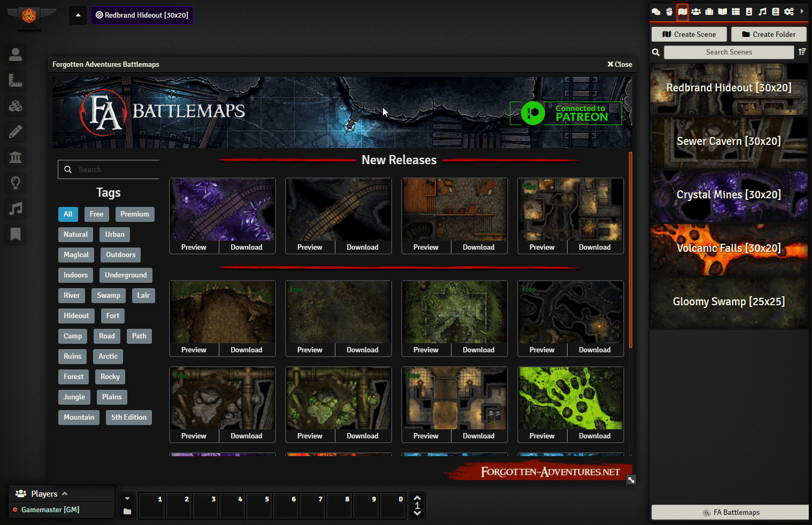
Task: Collapse the scene navigation bar arrow
Action: click(x=78, y=16)
